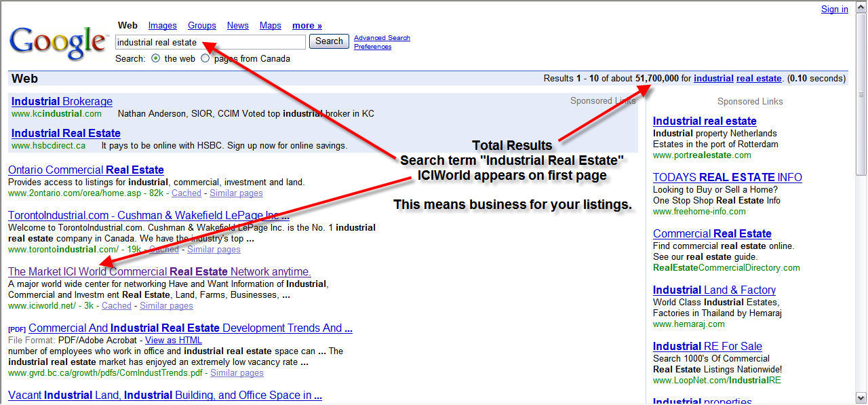Click the www.LoopNet.com/IndustrialRE URL text

[x=717, y=381]
